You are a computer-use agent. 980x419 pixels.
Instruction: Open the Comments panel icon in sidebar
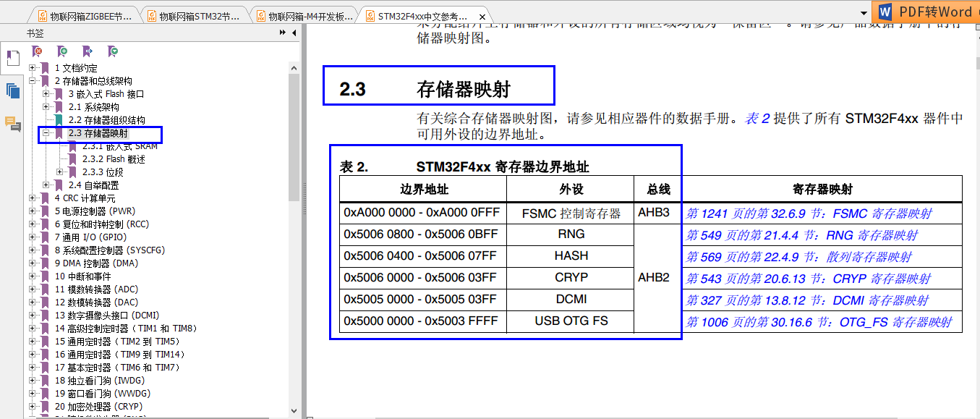pyautogui.click(x=12, y=124)
